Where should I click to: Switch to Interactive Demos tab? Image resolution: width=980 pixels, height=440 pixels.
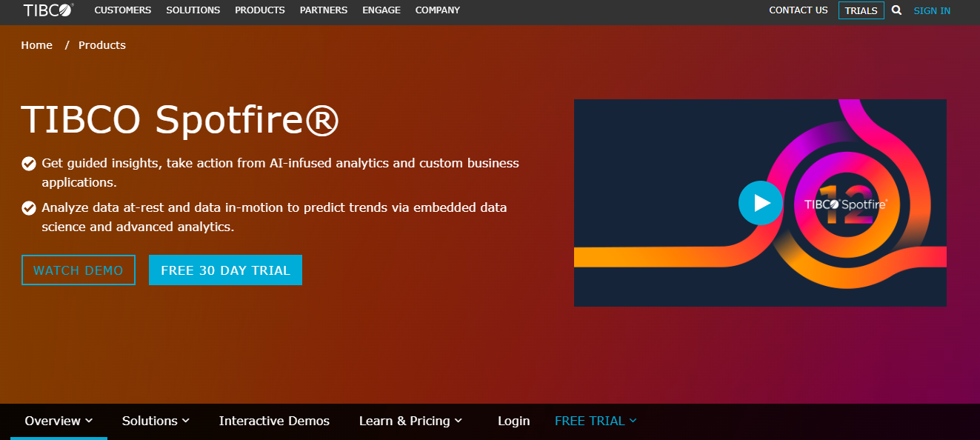pos(274,421)
